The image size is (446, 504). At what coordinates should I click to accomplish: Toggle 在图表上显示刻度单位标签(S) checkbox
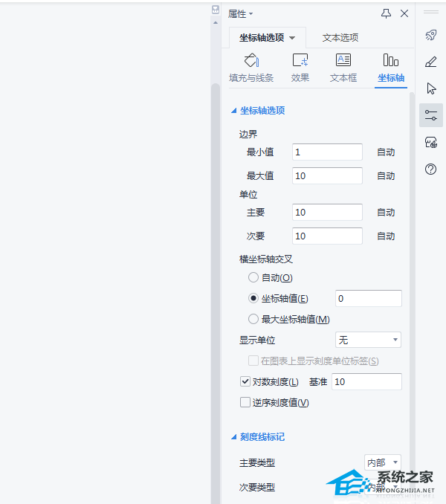(x=253, y=361)
